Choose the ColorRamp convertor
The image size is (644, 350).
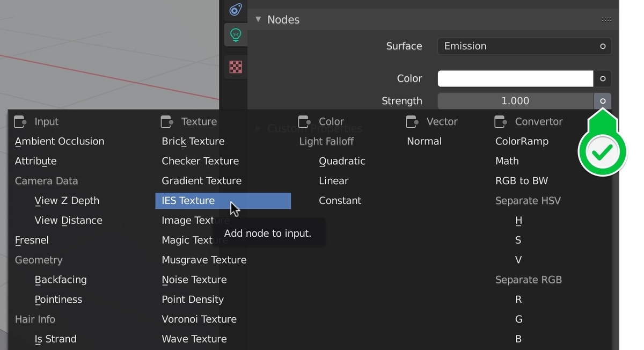click(521, 141)
